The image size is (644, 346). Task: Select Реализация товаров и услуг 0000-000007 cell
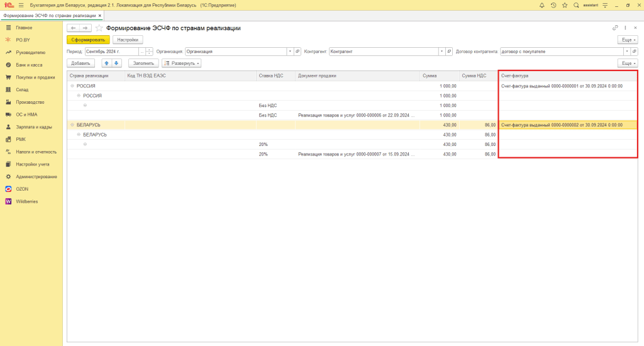pyautogui.click(x=357, y=154)
